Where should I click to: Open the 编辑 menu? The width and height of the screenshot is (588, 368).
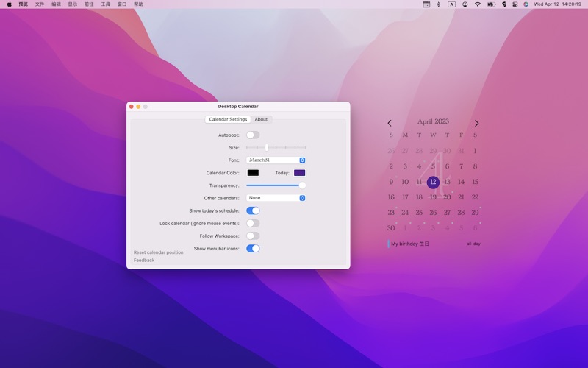(x=56, y=4)
